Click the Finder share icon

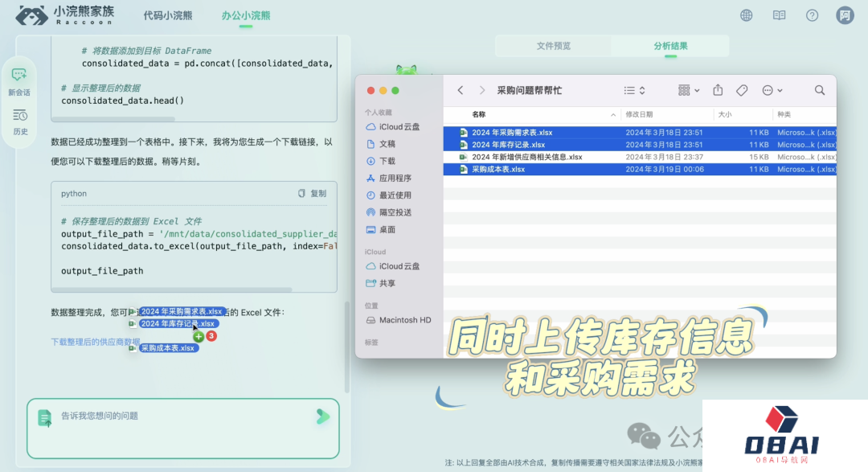[x=719, y=90]
